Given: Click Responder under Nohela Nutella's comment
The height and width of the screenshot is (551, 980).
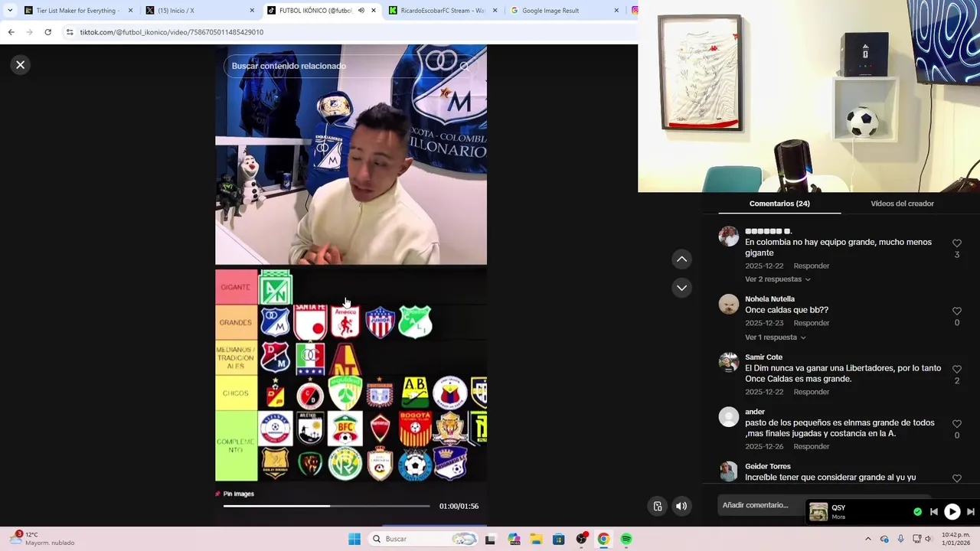Looking at the screenshot, I should coord(812,323).
